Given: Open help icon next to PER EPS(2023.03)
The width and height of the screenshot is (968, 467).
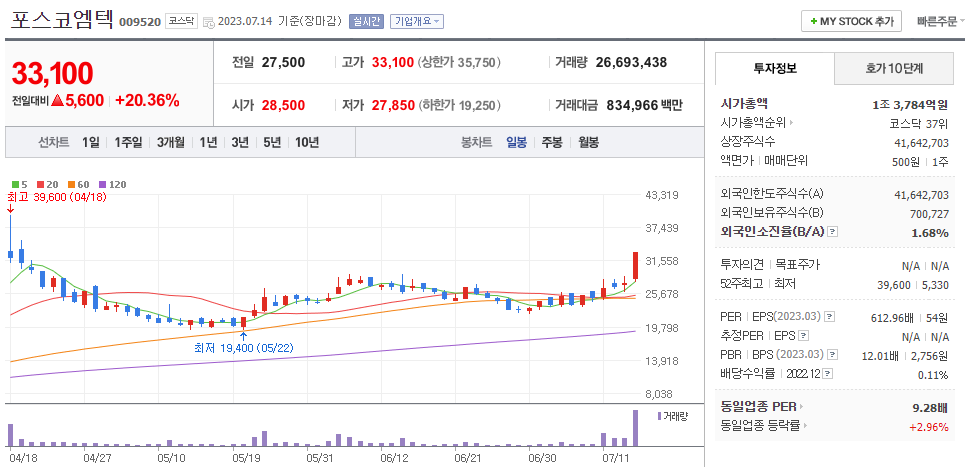Looking at the screenshot, I should [x=830, y=317].
